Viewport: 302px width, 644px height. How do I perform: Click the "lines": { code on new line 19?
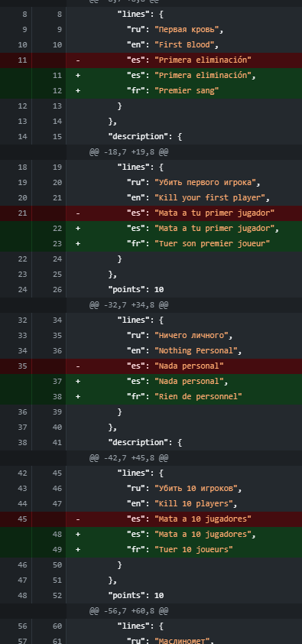(x=141, y=168)
